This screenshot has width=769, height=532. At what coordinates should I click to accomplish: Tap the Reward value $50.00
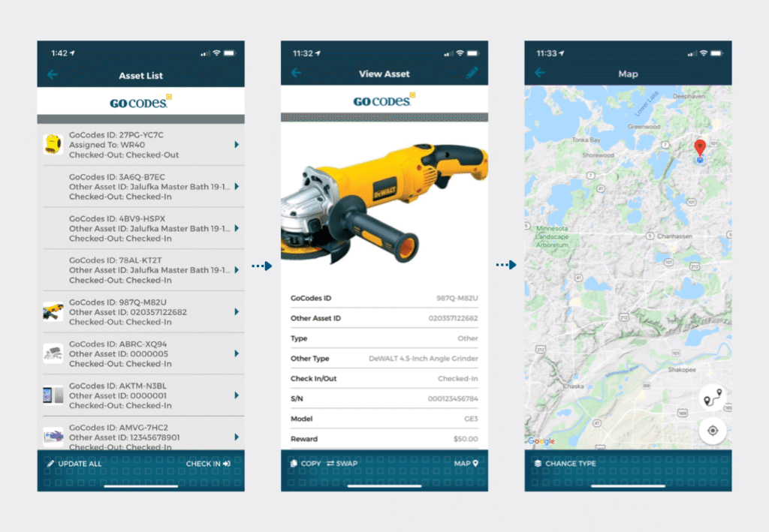(x=466, y=438)
